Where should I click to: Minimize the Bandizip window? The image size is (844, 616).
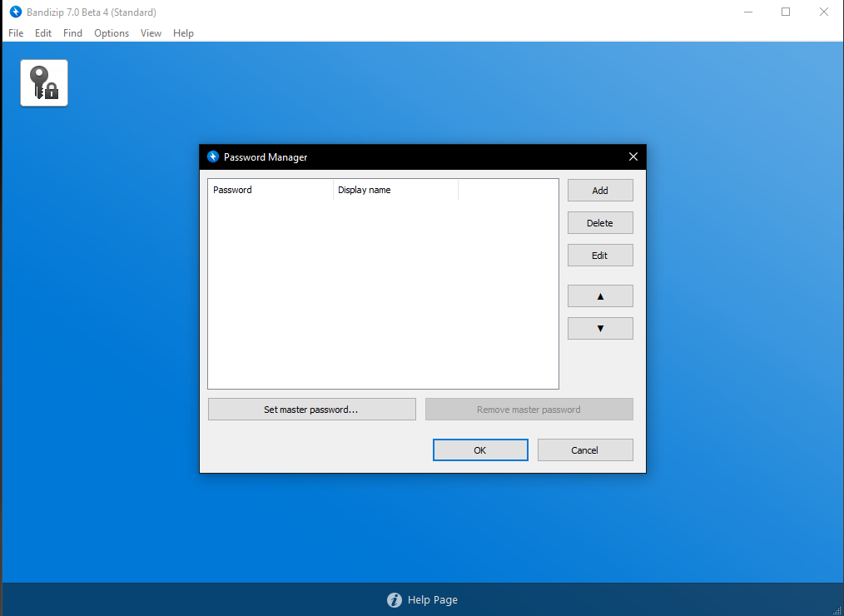748,12
